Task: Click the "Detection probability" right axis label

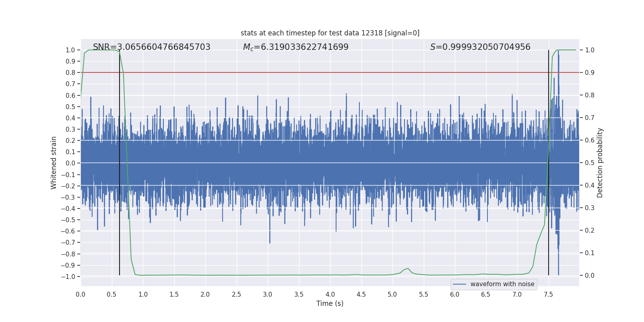Action: point(600,163)
